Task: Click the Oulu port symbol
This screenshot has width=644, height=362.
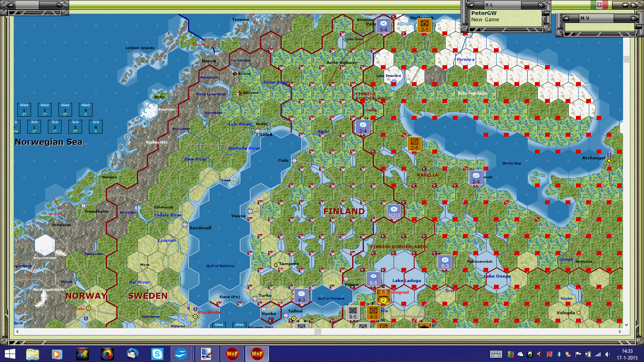Action: pyautogui.click(x=295, y=160)
